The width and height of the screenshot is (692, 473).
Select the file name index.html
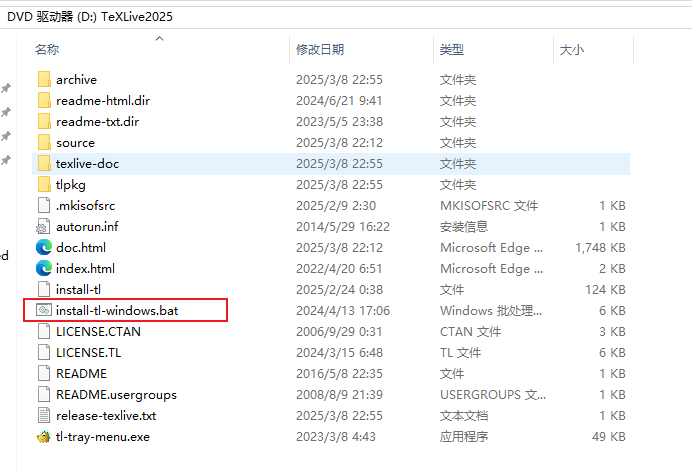[85, 269]
